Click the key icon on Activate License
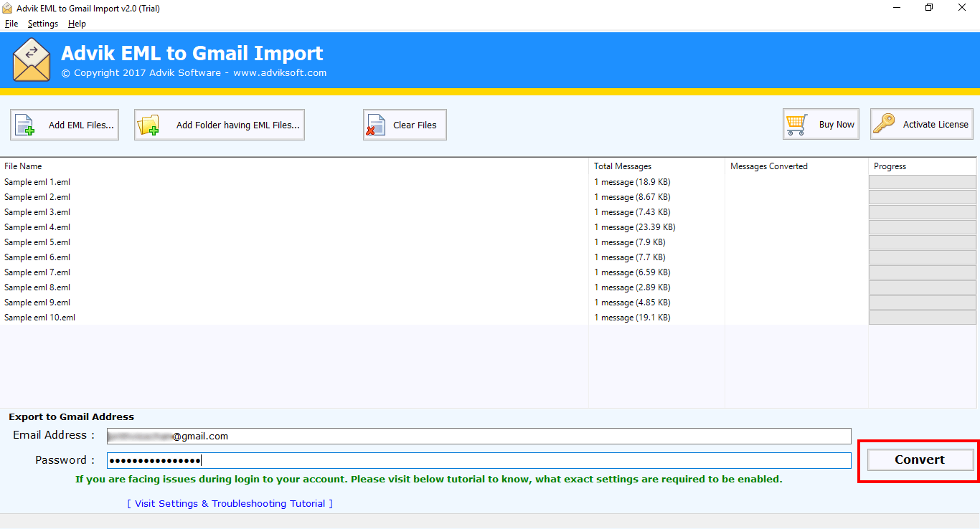The width and height of the screenshot is (980, 529). pyautogui.click(x=885, y=124)
